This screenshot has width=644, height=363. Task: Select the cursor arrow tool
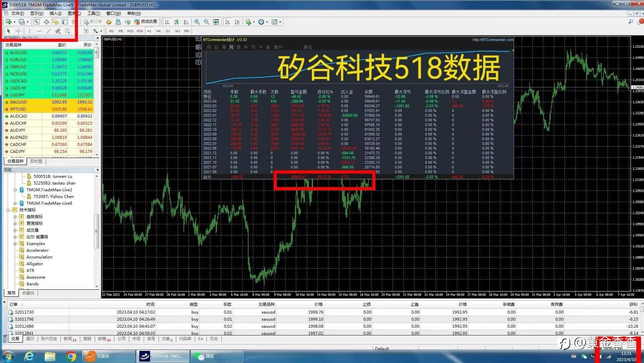8,31
